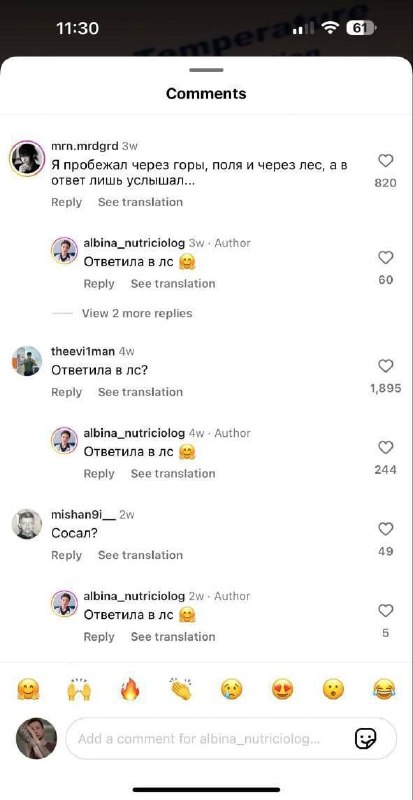This screenshot has width=413, height=800.
Task: Insert the clapping hands emoji reaction
Action: click(x=181, y=690)
